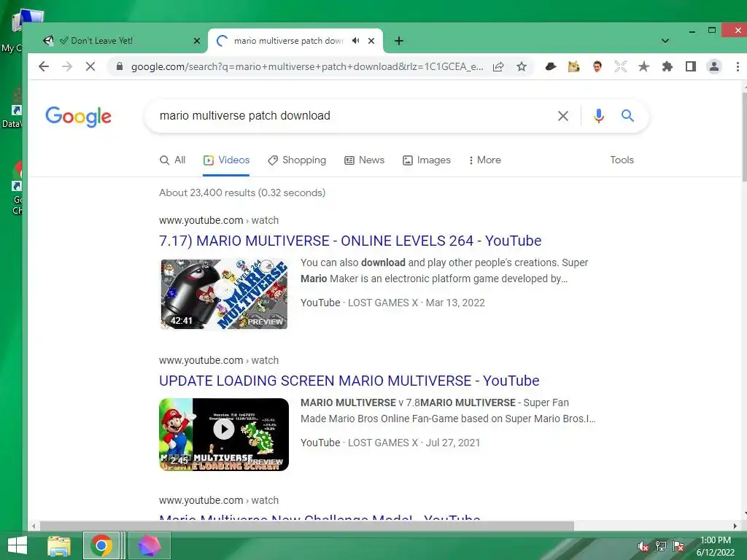The image size is (747, 560).
Task: Open the ONLINE LEVELS 264 YouTube result
Action: 350,241
